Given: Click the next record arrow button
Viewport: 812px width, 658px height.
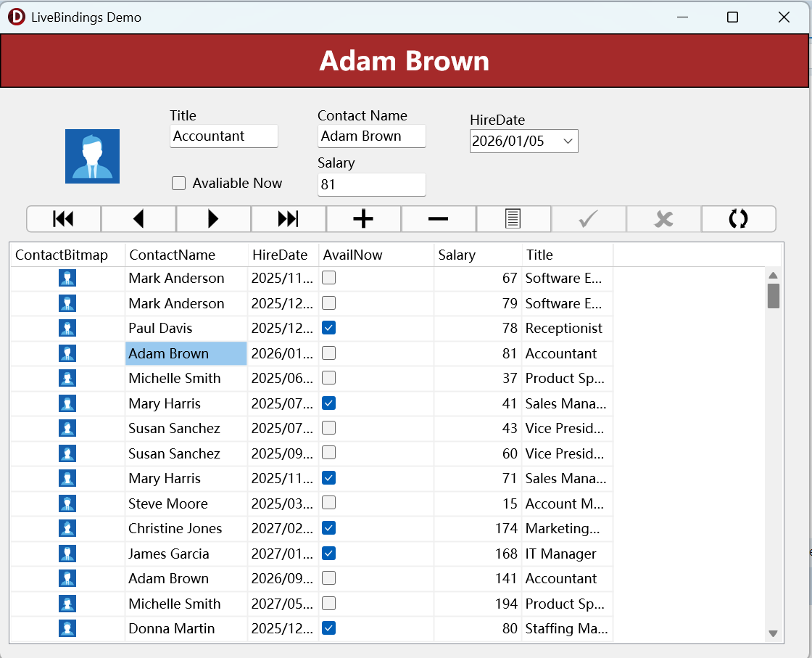Looking at the screenshot, I should [x=213, y=218].
